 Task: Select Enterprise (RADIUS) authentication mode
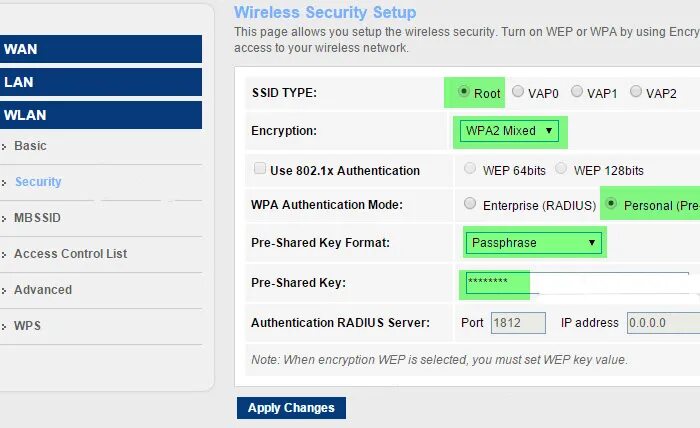click(470, 205)
